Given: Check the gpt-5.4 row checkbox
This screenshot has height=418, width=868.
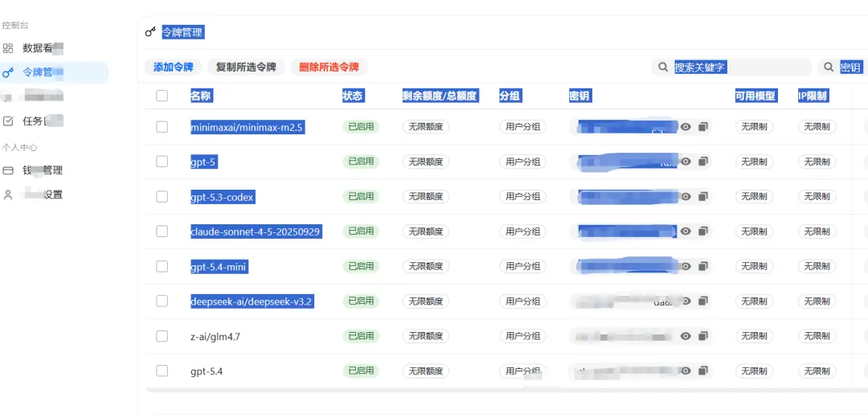Looking at the screenshot, I should coord(162,371).
